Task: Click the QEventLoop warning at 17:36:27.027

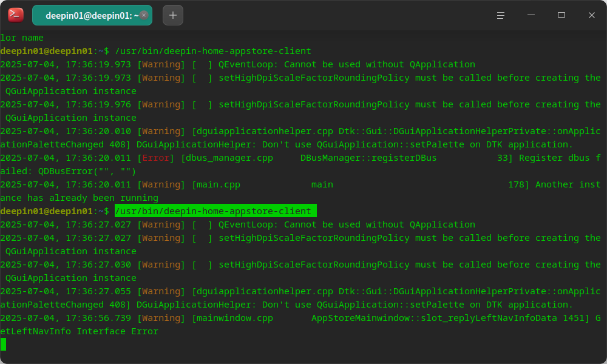Action: pyautogui.click(x=347, y=224)
